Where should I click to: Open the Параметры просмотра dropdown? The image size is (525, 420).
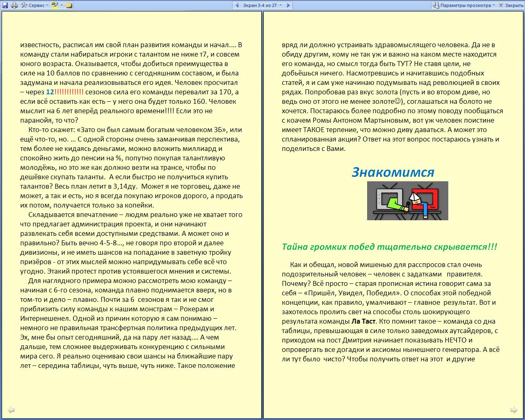pyautogui.click(x=463, y=5)
